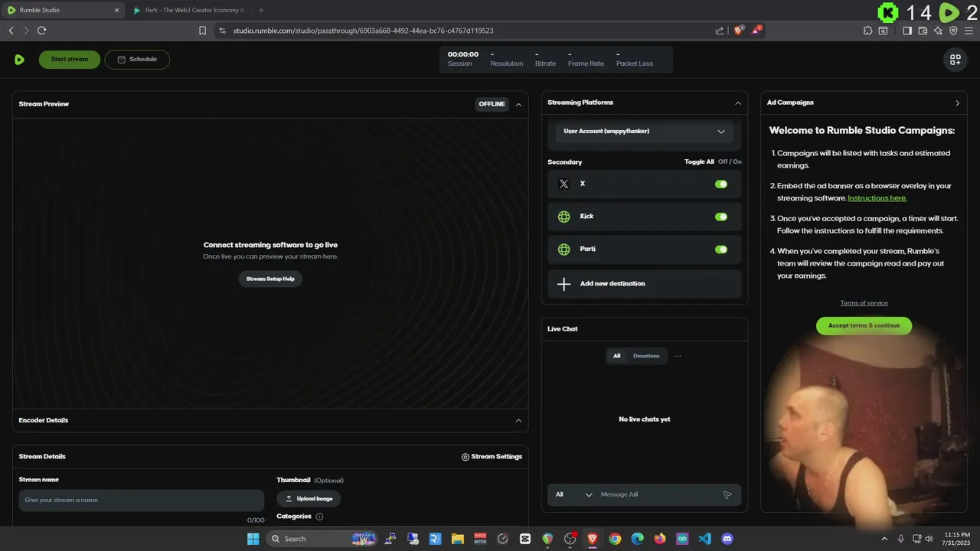Click the Stream Setup Help button
The width and height of the screenshot is (980, 551).
pyautogui.click(x=270, y=279)
